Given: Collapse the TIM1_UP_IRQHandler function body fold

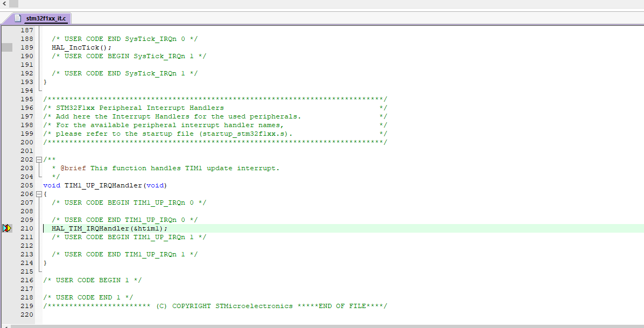Looking at the screenshot, I should pyautogui.click(x=39, y=193).
